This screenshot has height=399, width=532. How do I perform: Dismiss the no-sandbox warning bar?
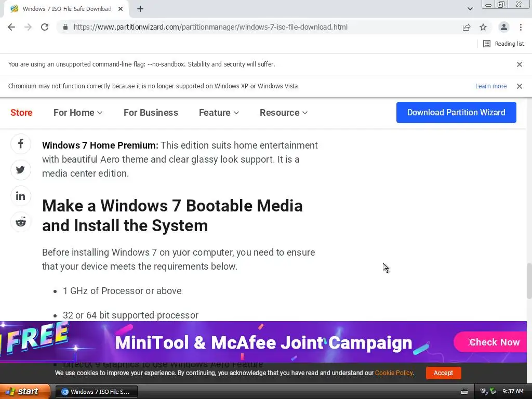[519, 64]
